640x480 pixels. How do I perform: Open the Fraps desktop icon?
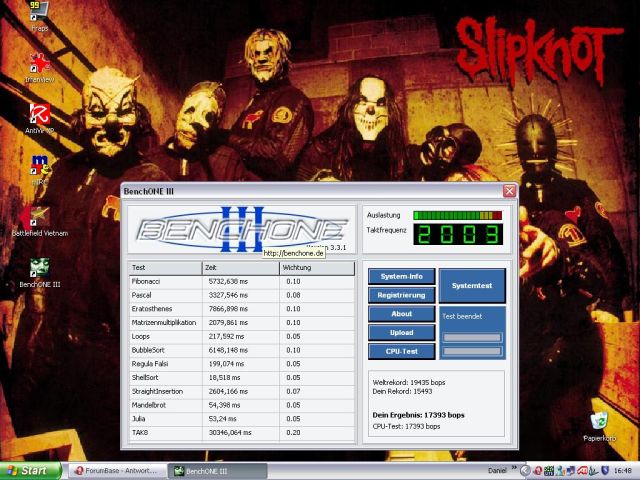tap(40, 16)
